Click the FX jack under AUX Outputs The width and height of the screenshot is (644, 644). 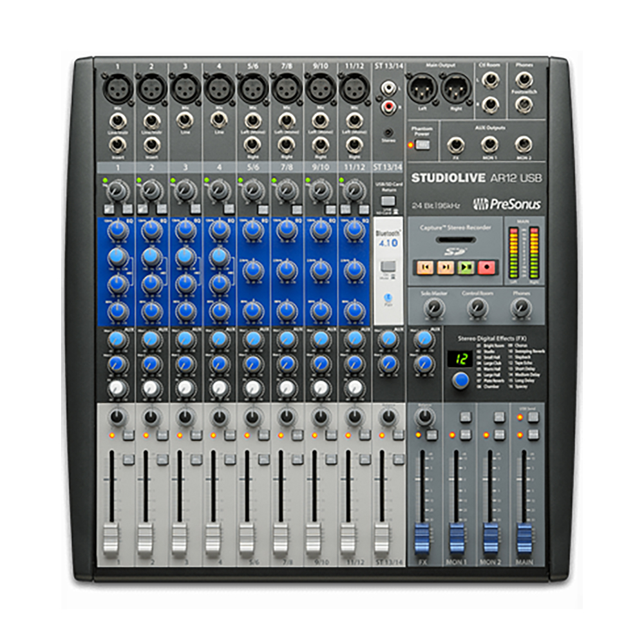[455, 144]
